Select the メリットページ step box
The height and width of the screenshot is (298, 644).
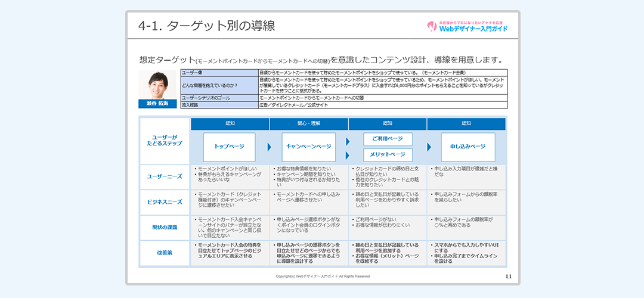tap(388, 155)
